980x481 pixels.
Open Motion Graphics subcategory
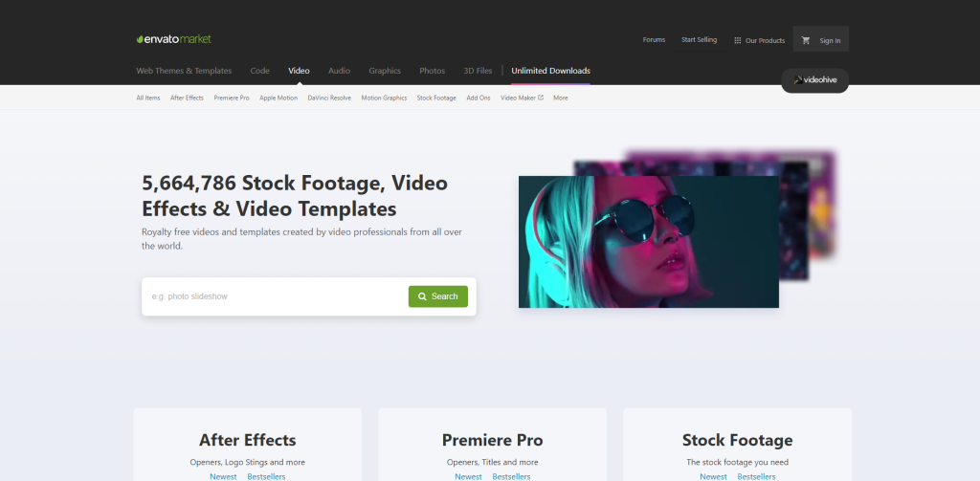point(384,98)
